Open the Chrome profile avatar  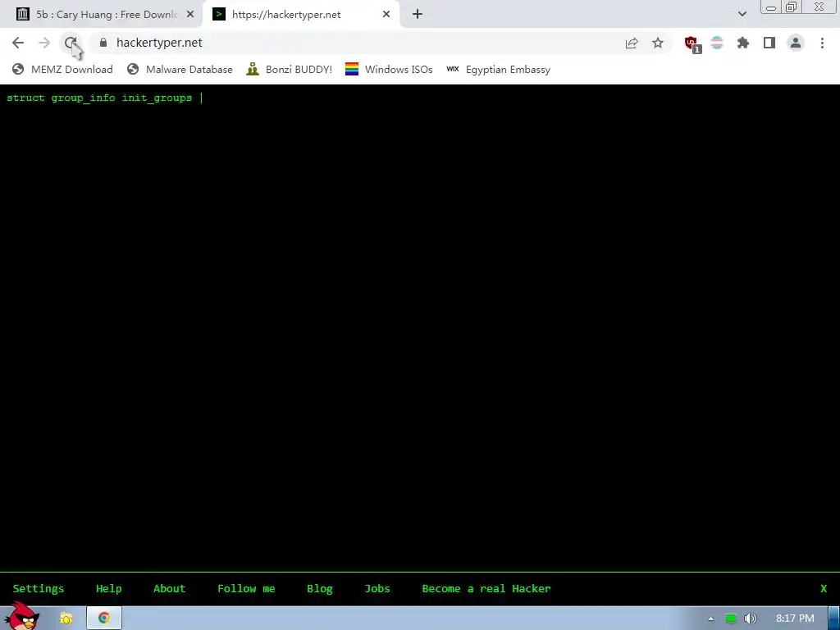(796, 43)
